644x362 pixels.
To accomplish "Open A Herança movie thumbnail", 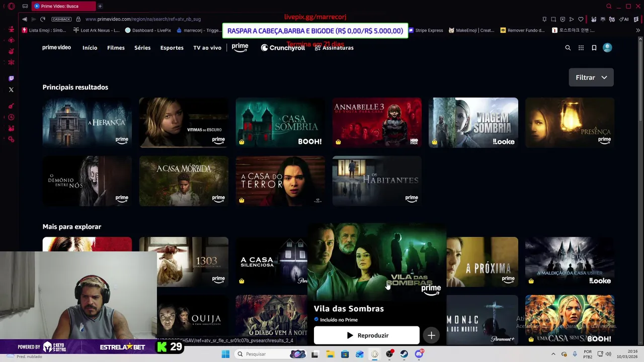I will 87,123.
